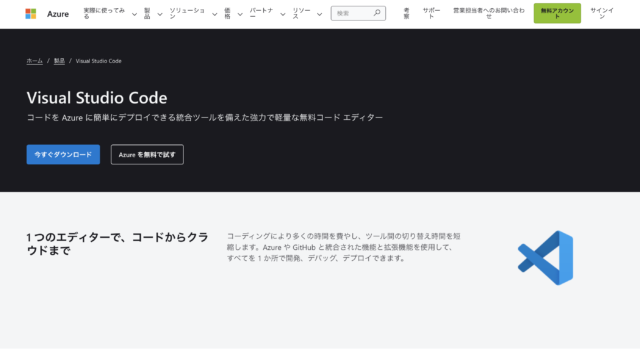Go to ホーム breadcrumb link
This screenshot has height=360, width=640.
click(x=35, y=61)
